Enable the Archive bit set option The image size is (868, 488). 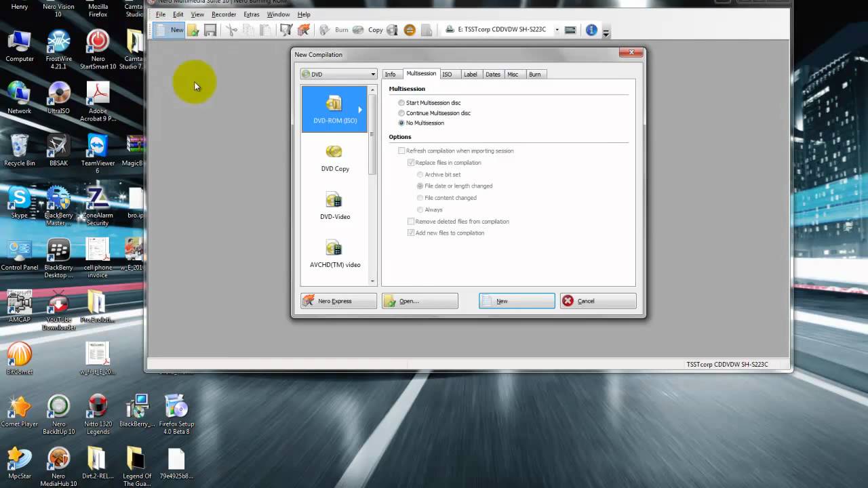pyautogui.click(x=420, y=174)
